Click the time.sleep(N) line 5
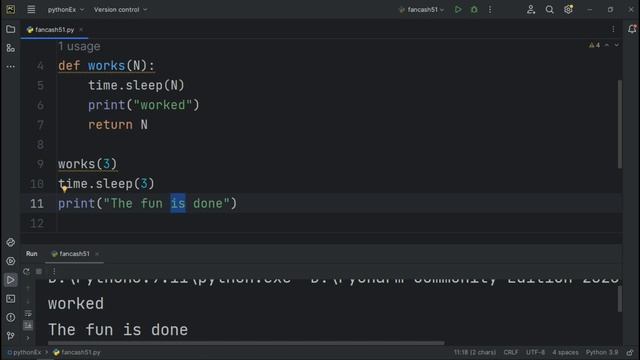640x360 pixels. point(136,85)
